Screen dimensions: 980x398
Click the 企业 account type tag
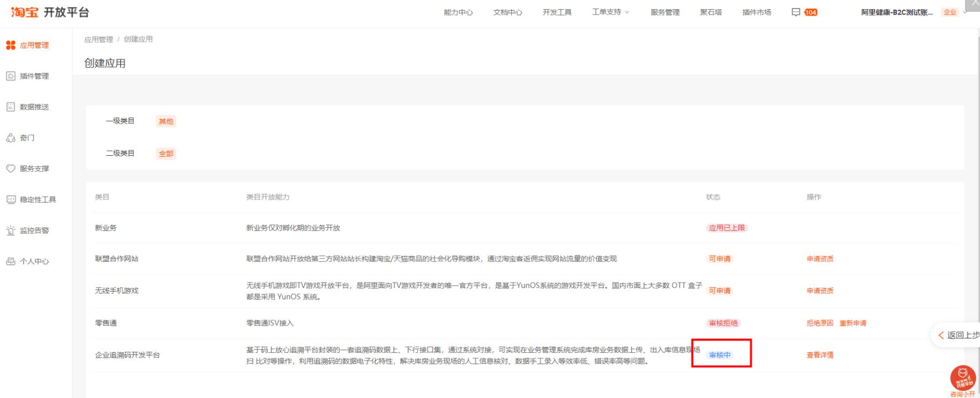(x=950, y=12)
